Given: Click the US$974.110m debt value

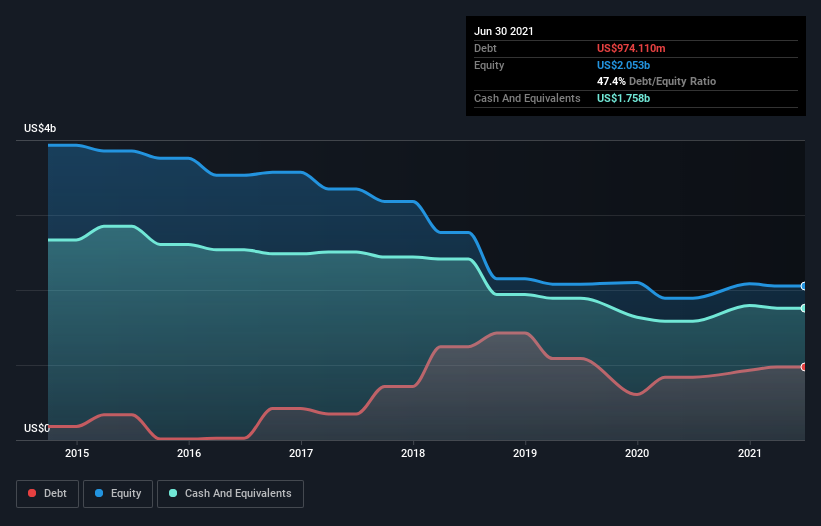Looking at the screenshot, I should click(x=631, y=48).
